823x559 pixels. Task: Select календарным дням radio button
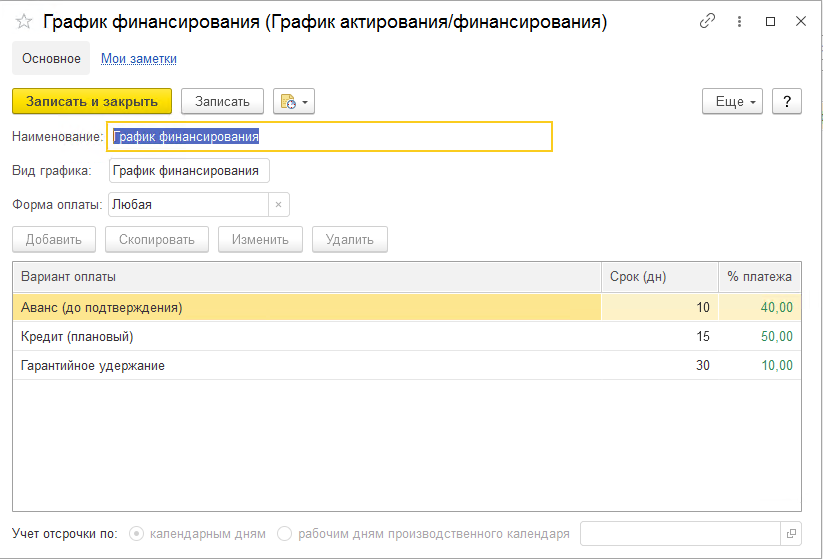[x=136, y=534]
